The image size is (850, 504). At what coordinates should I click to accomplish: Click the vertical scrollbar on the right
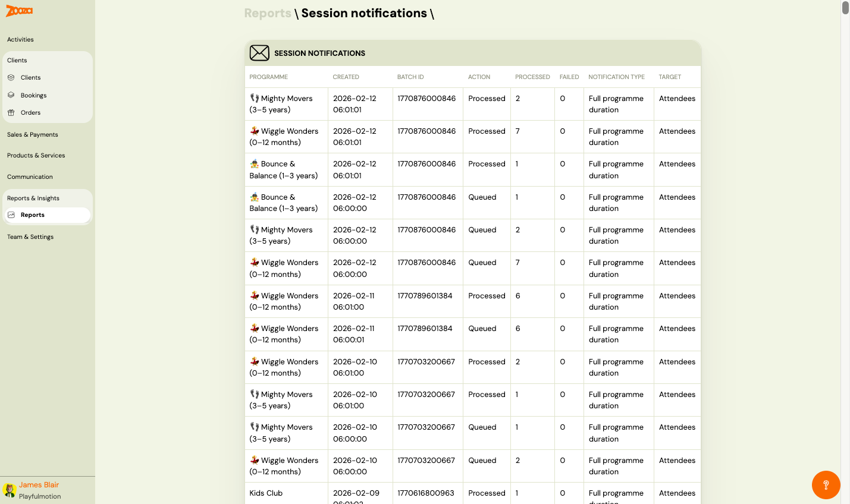point(846,9)
